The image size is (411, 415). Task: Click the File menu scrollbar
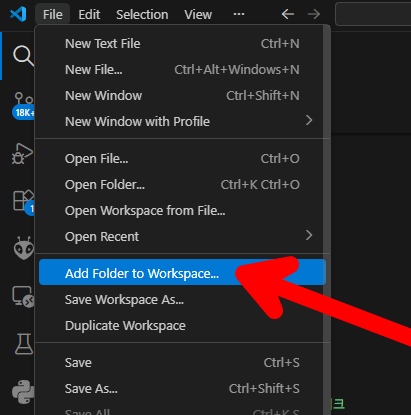coord(327,220)
